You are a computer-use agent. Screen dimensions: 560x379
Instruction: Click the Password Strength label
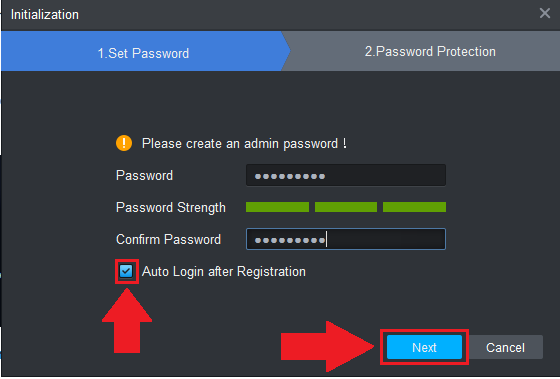pyautogui.click(x=171, y=208)
